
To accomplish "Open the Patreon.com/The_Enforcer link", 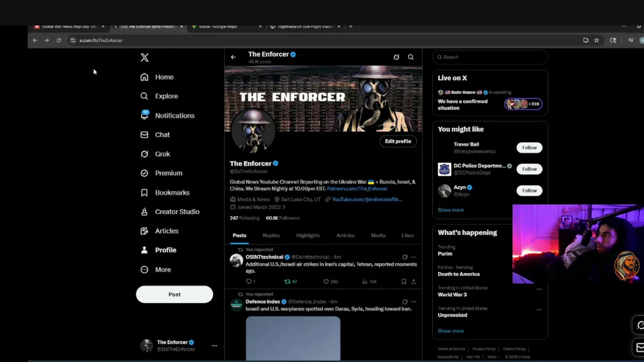I will click(x=357, y=189).
